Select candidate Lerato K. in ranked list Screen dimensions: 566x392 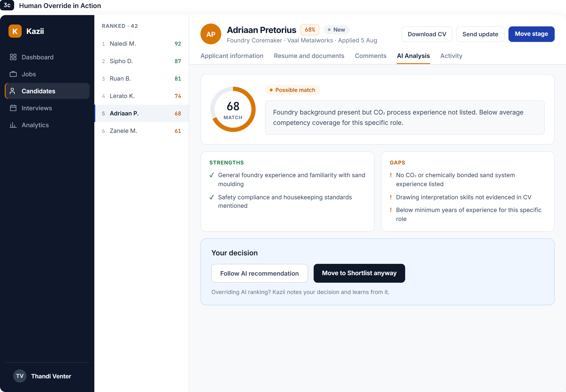pyautogui.click(x=142, y=96)
